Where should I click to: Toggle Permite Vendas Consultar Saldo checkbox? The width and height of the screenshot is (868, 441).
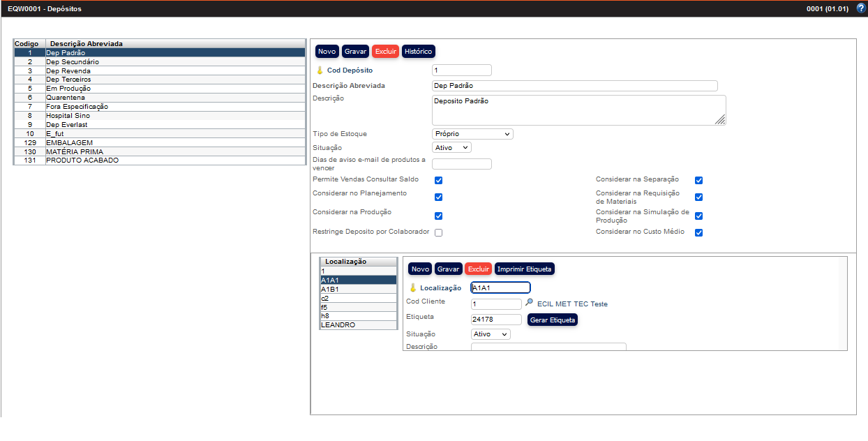coord(439,180)
